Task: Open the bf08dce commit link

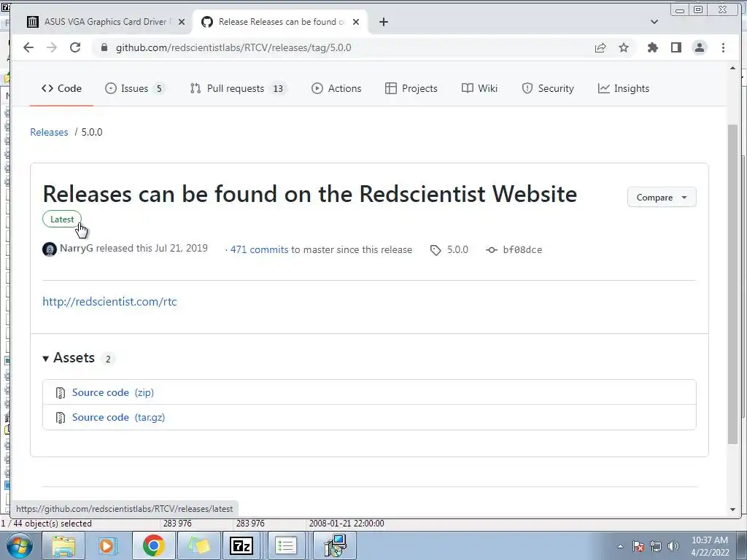Action: [522, 250]
